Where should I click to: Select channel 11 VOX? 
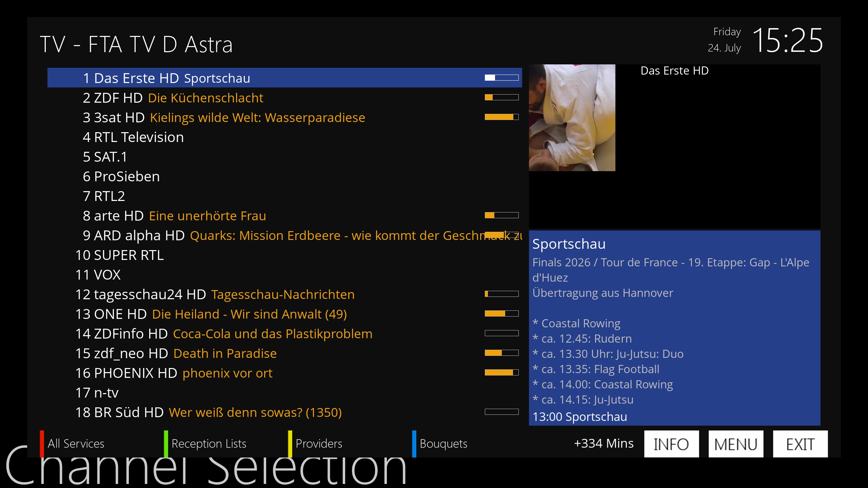(284, 274)
